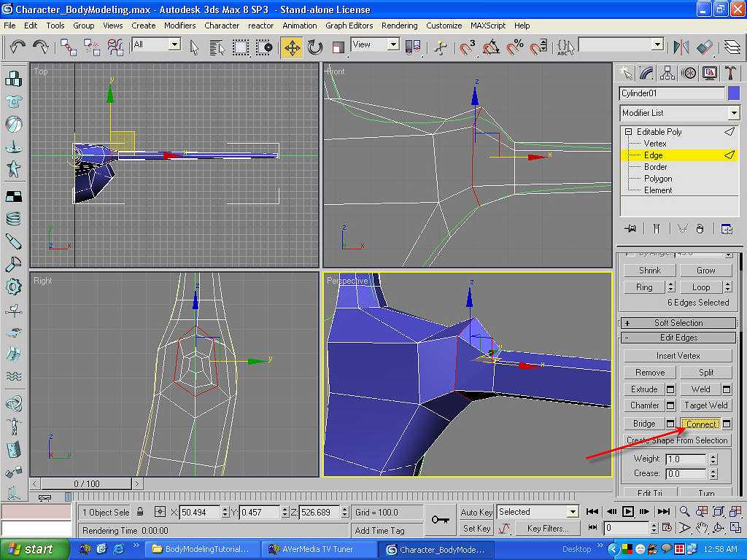747x560 pixels.
Task: Toggle the Auto Key button
Action: pyautogui.click(x=476, y=512)
